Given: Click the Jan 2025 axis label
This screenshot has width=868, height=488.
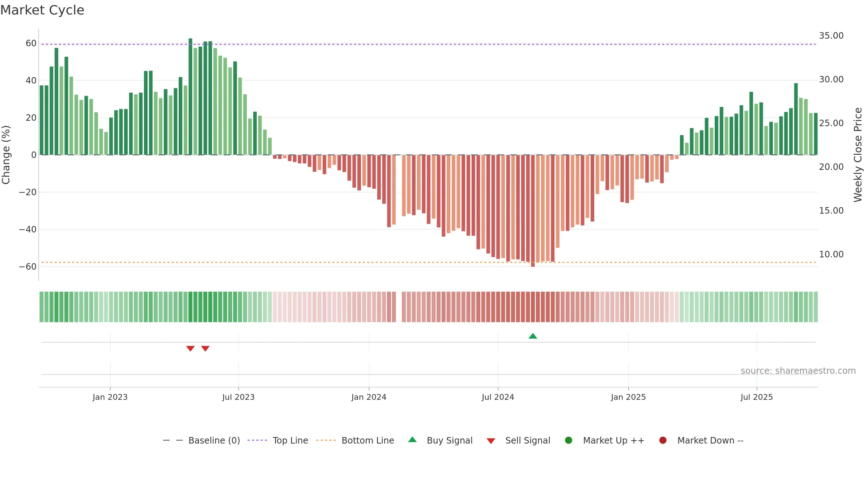Looking at the screenshot, I should coord(628,397).
